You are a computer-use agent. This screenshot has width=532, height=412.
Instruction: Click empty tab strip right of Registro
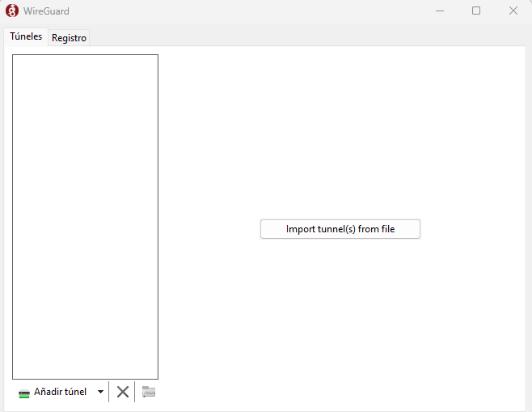click(307, 37)
